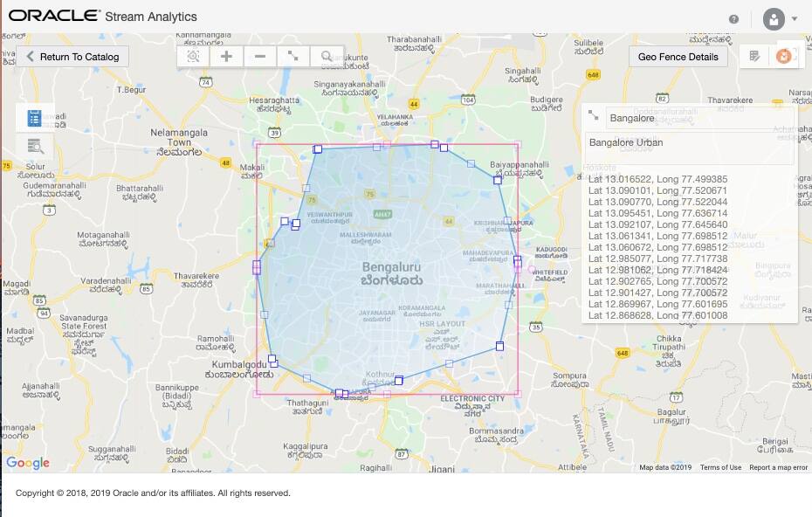
Task: Open the map search magnifier tool
Action: pyautogui.click(x=327, y=56)
